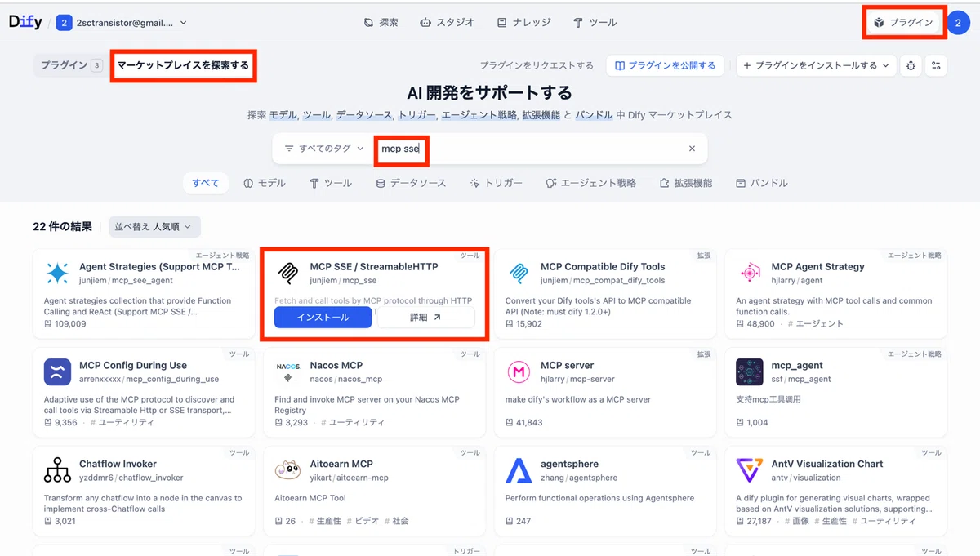The image size is (980, 556).
Task: Click mcp_agent plugin icon
Action: [x=750, y=371]
